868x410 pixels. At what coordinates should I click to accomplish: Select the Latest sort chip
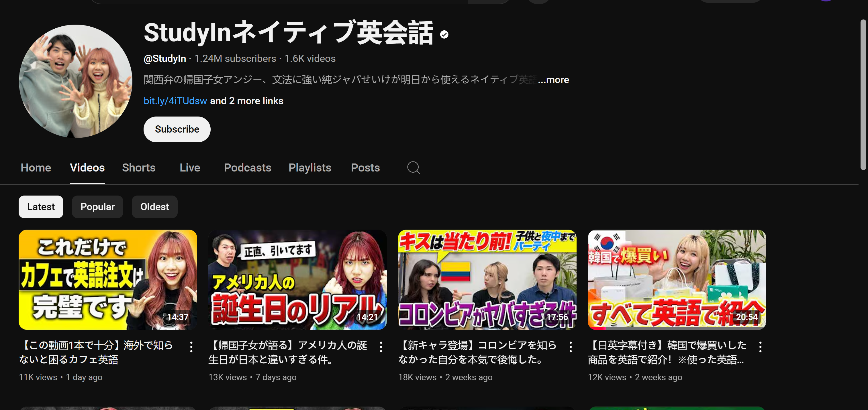41,207
